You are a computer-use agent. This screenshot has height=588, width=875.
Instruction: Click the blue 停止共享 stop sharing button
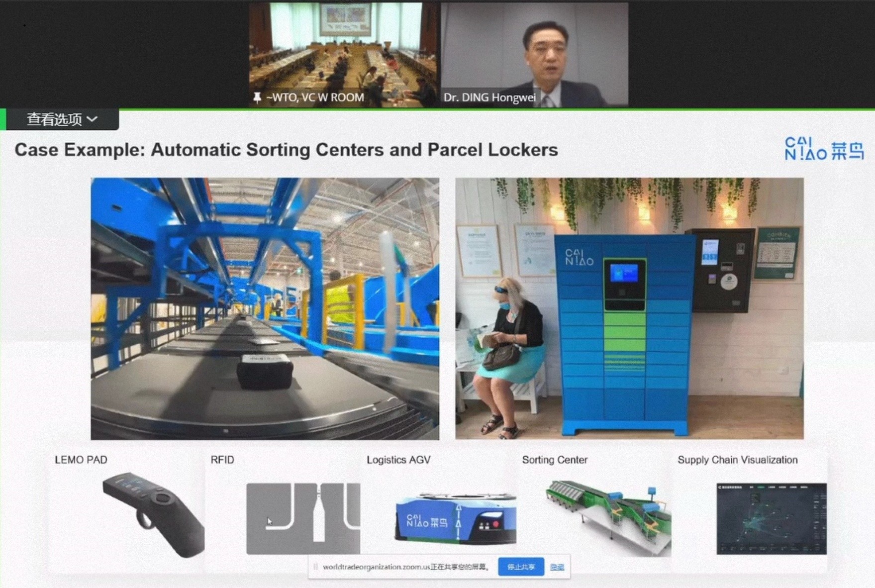(520, 567)
